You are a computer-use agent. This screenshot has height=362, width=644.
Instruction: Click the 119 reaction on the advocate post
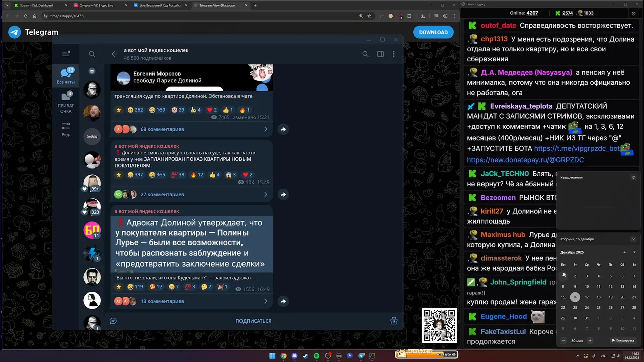(135, 287)
